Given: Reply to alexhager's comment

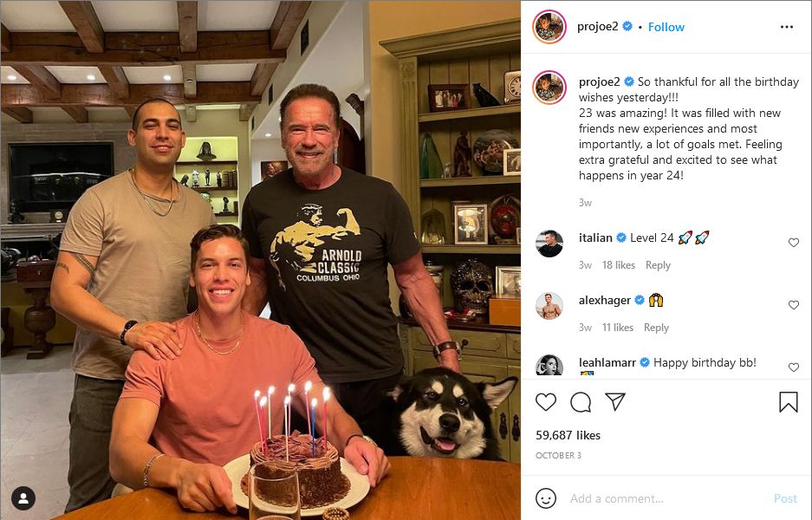Looking at the screenshot, I should pos(656,328).
